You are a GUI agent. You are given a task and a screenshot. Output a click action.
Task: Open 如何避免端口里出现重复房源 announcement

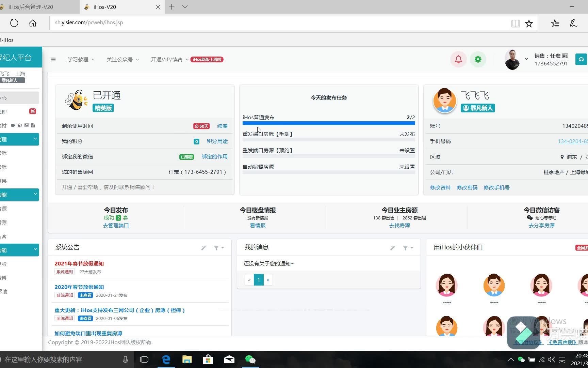88,333
